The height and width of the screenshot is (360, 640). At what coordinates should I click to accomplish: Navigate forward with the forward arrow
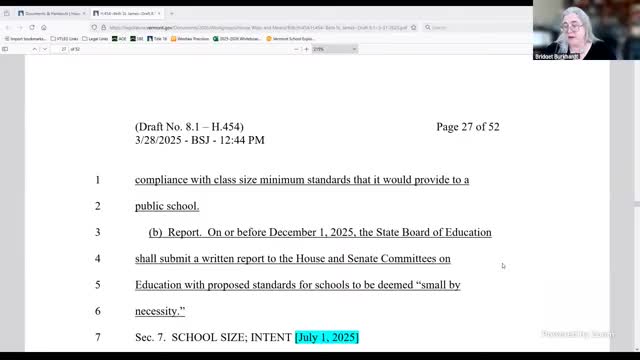(x=20, y=27)
